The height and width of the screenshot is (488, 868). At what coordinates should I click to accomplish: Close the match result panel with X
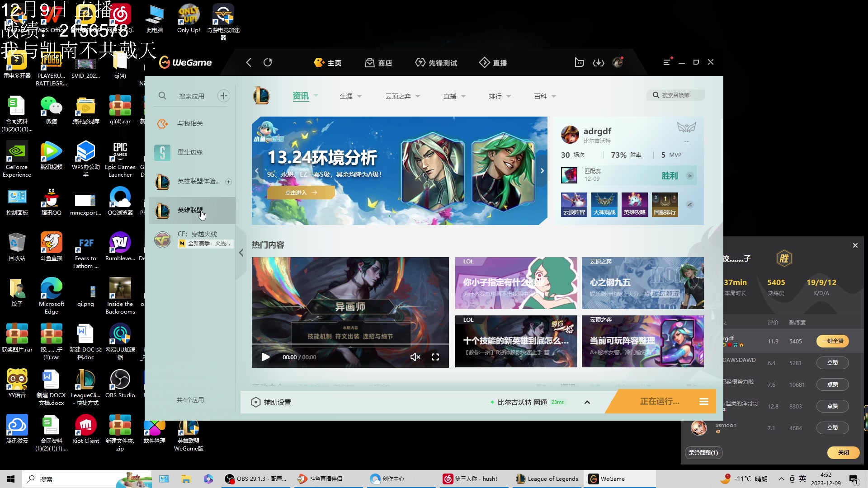[855, 245]
